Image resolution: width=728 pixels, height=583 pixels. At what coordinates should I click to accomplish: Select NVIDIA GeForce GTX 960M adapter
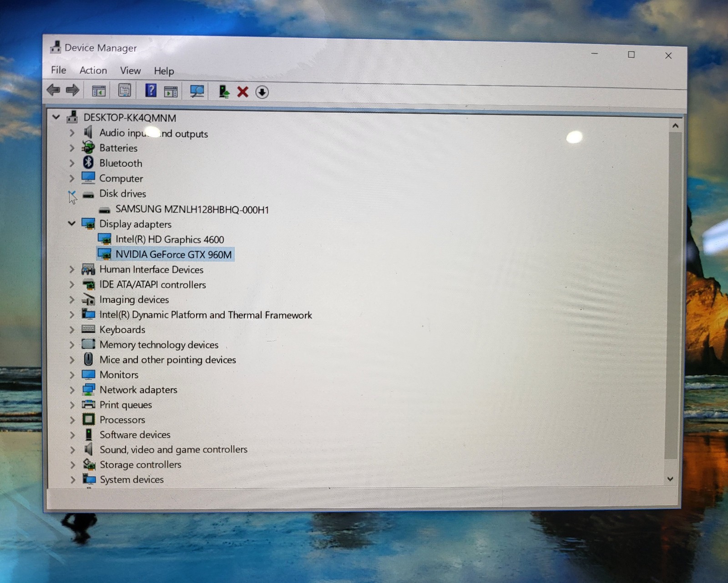(173, 254)
